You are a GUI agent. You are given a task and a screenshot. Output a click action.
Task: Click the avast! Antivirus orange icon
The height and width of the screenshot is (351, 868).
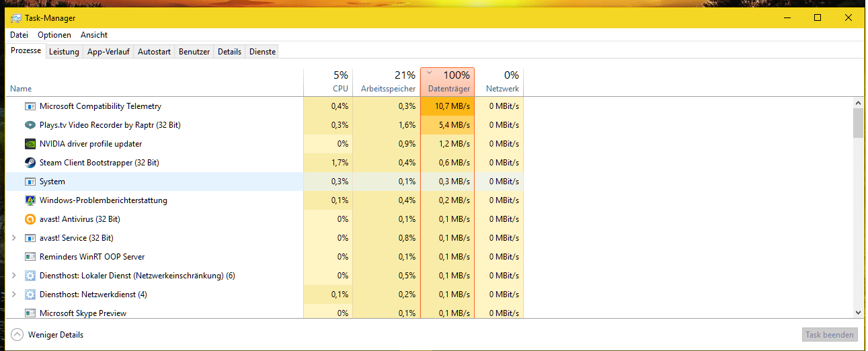click(x=30, y=219)
